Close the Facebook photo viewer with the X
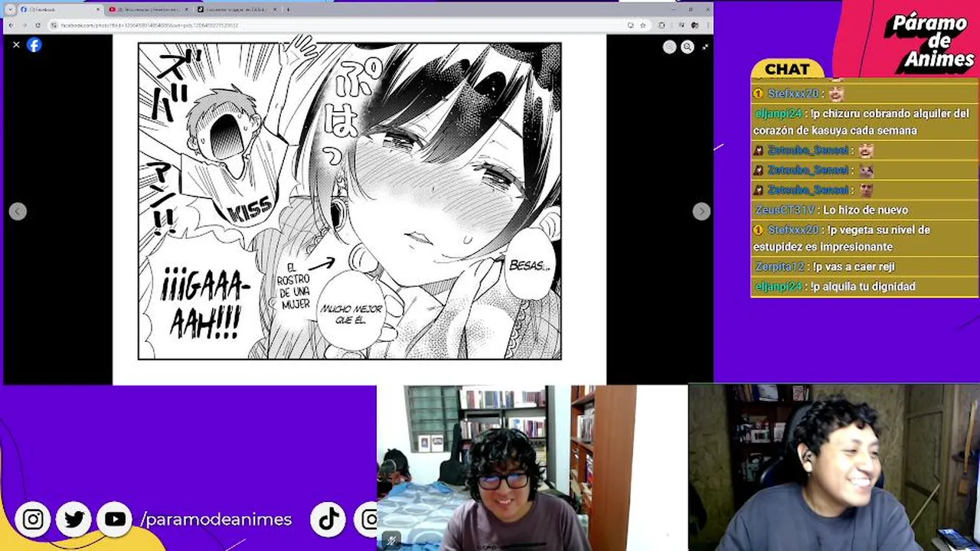980x551 pixels. tap(16, 45)
